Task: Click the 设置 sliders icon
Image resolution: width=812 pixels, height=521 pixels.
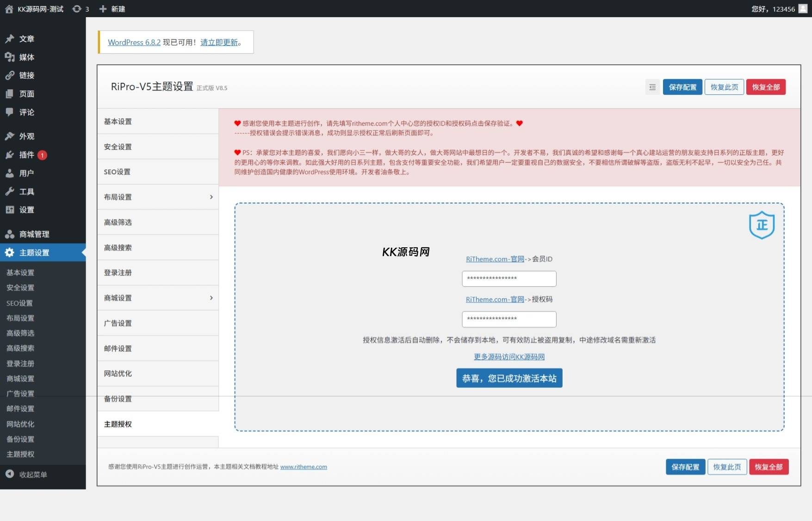Action: [10, 210]
